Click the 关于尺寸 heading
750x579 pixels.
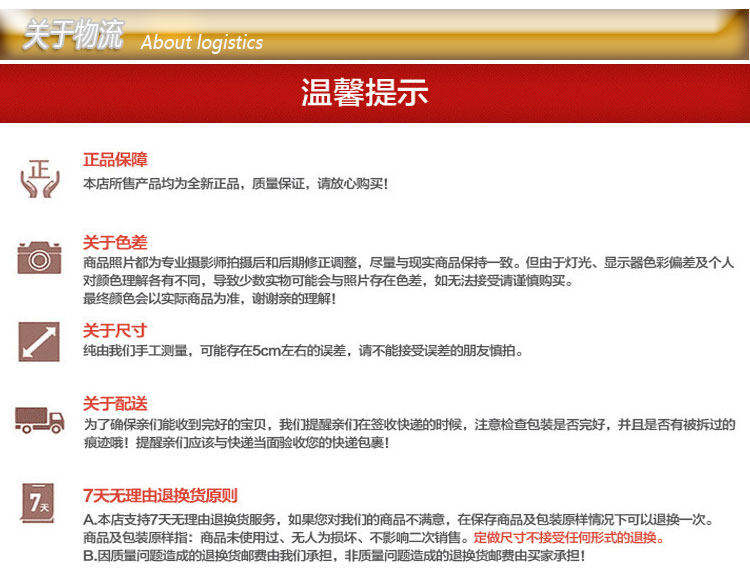point(115,331)
